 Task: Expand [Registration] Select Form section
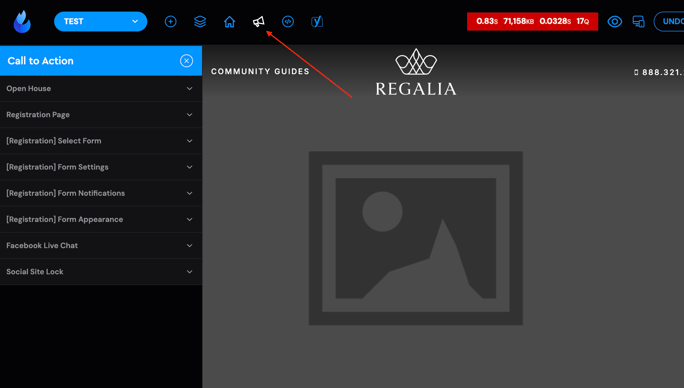click(101, 141)
